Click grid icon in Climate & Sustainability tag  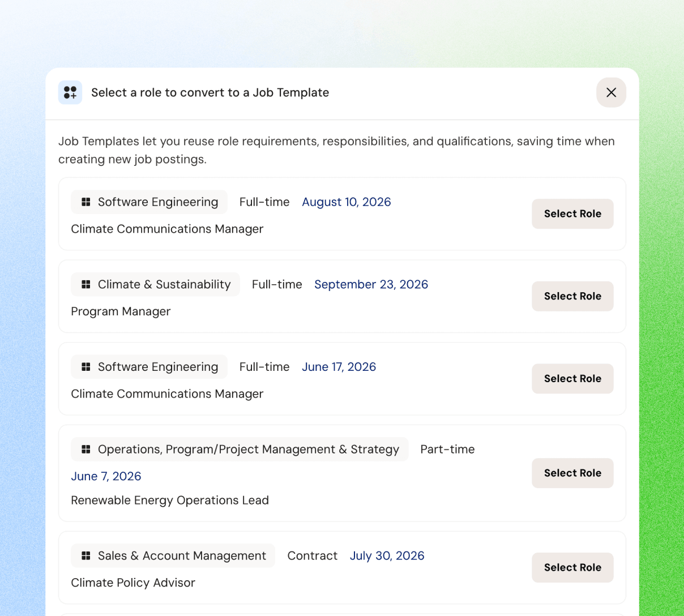[x=86, y=284]
